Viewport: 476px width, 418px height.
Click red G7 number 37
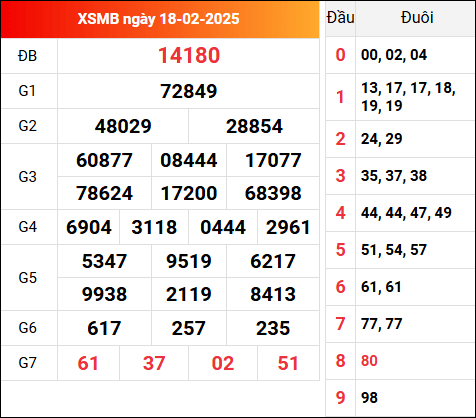point(154,363)
